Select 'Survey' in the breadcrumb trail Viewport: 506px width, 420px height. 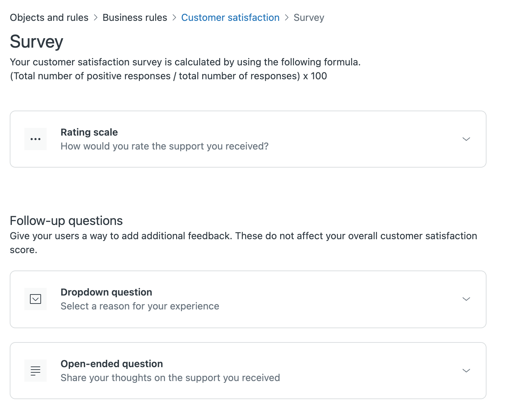[x=308, y=17]
